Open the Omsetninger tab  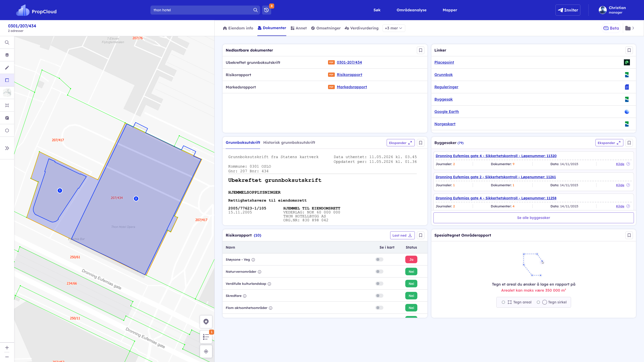pyautogui.click(x=326, y=28)
